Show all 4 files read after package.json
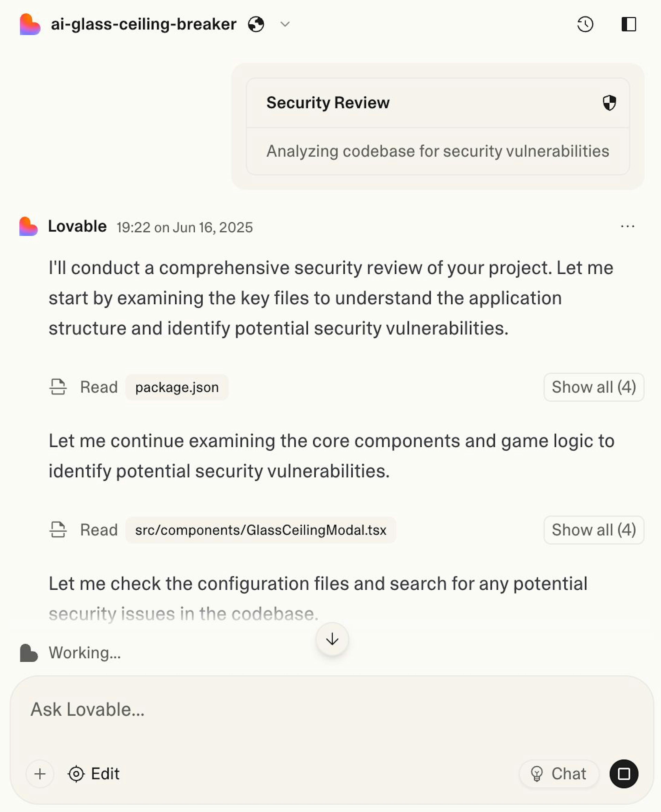Screen dimensions: 661x812 (x=594, y=387)
